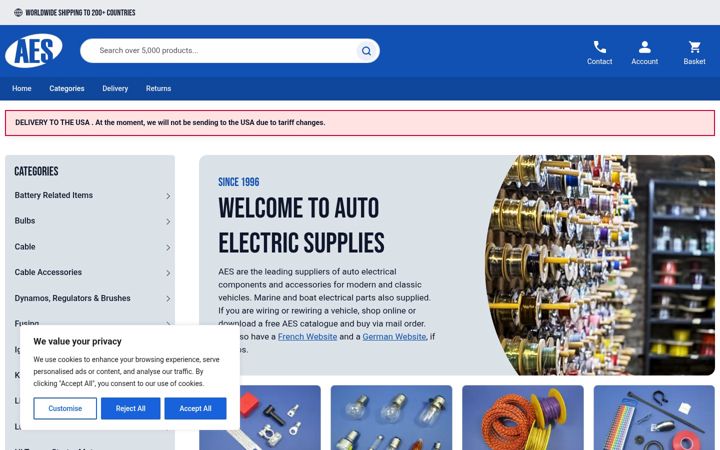Open Cable category link
720x450 pixels.
tap(25, 247)
